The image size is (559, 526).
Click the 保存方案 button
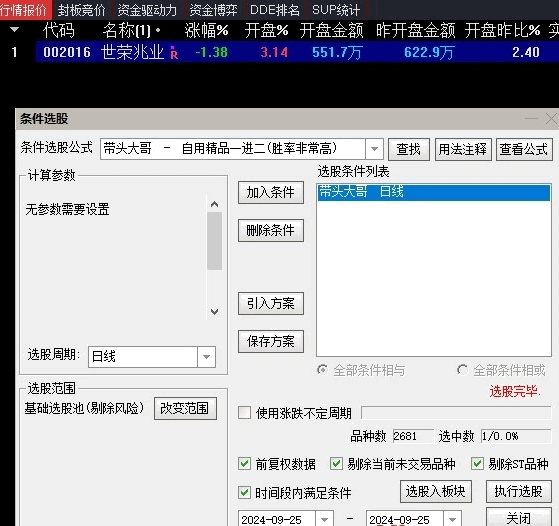[x=271, y=341]
